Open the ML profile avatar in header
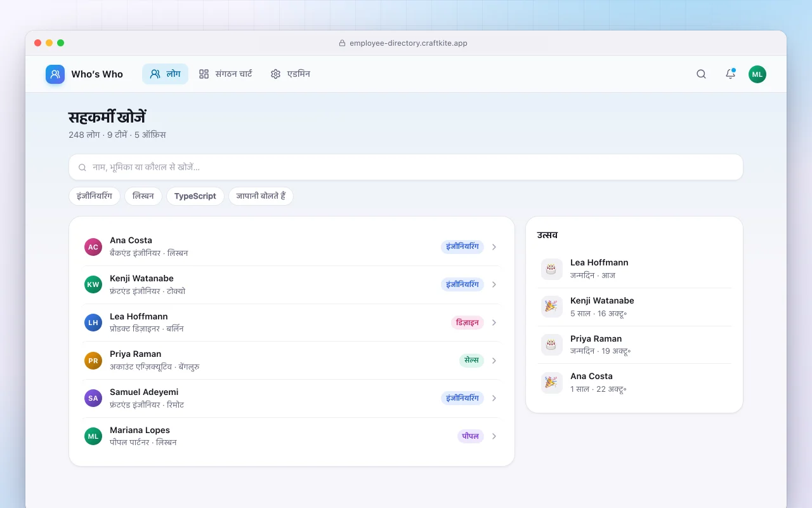 (x=757, y=74)
